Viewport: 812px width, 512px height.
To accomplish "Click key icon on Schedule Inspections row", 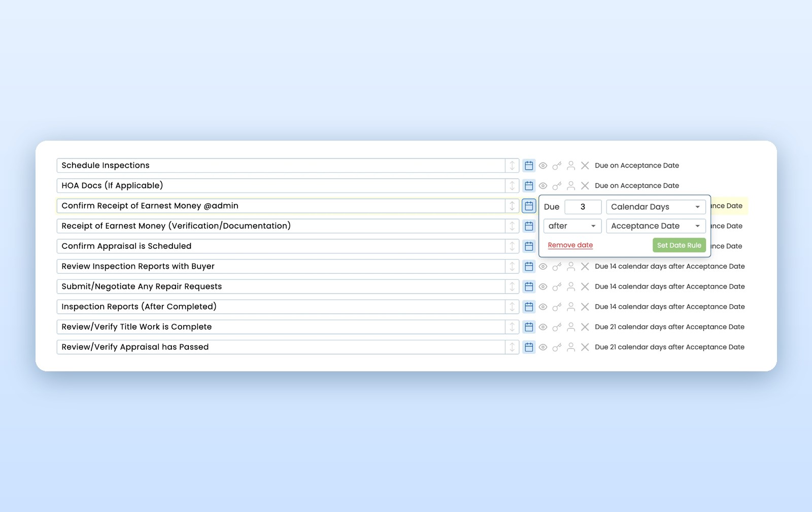I will click(557, 166).
